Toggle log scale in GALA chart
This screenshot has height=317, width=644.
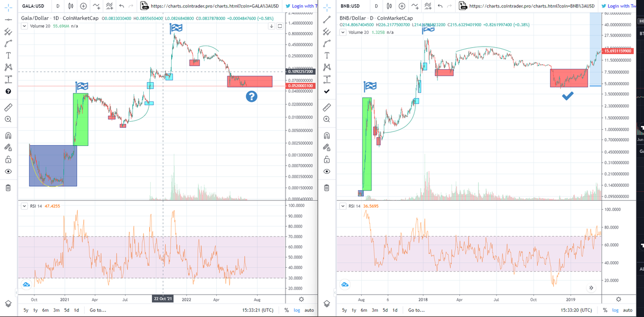tap(297, 310)
